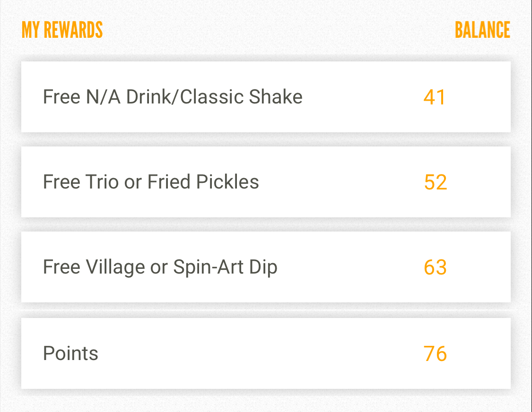Open the Points row label

pyautogui.click(x=70, y=353)
